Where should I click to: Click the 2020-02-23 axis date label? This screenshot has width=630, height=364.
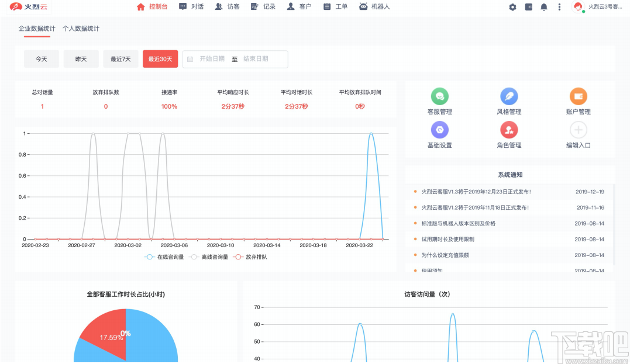[x=35, y=245]
